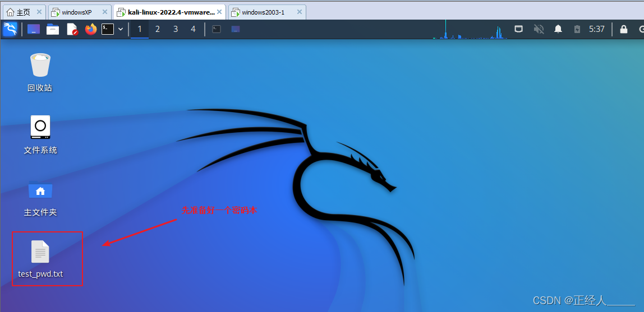Click the network connection tray icon

tap(519, 29)
